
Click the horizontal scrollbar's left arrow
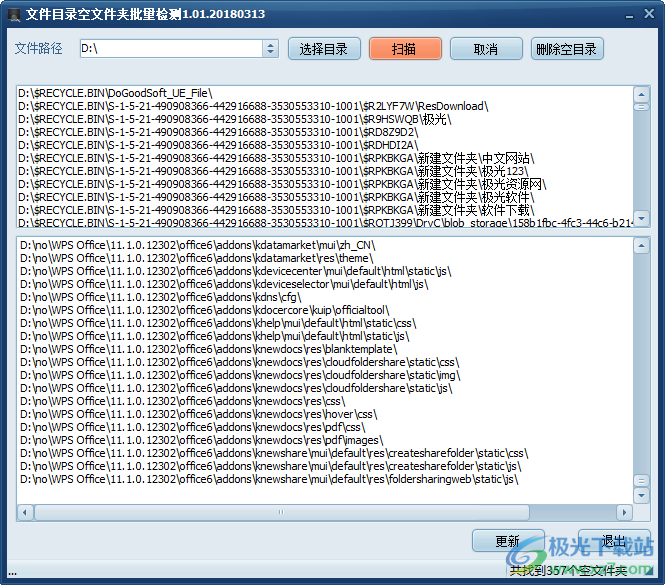point(24,512)
